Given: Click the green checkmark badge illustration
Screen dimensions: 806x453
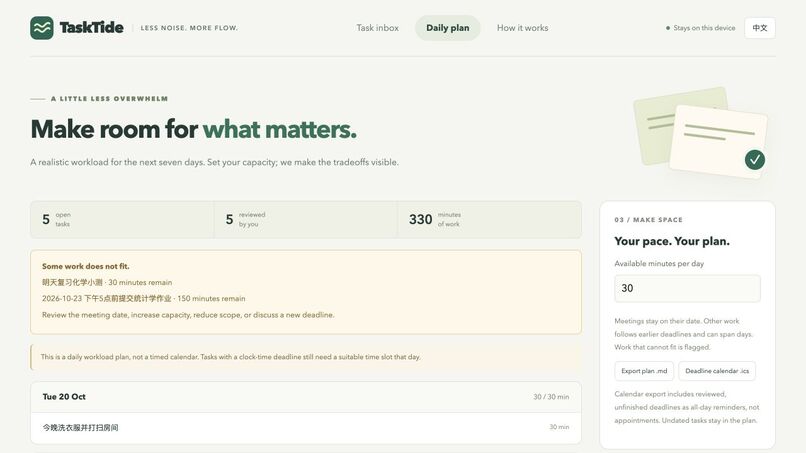Looking at the screenshot, I should point(755,160).
